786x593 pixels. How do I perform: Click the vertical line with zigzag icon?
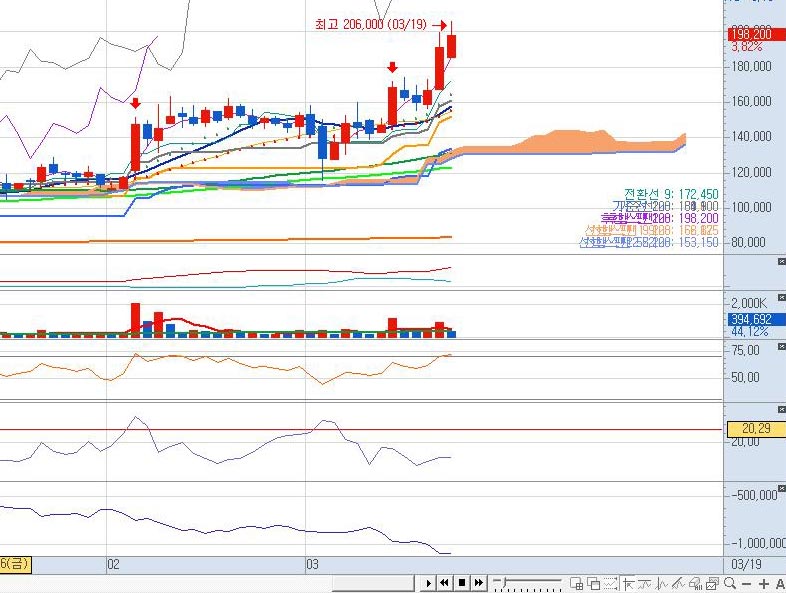pyautogui.click(x=662, y=583)
